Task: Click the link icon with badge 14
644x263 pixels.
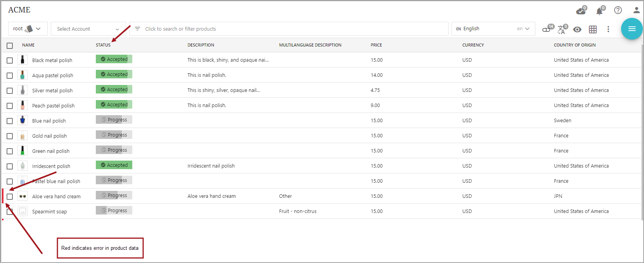Action: pos(547,29)
